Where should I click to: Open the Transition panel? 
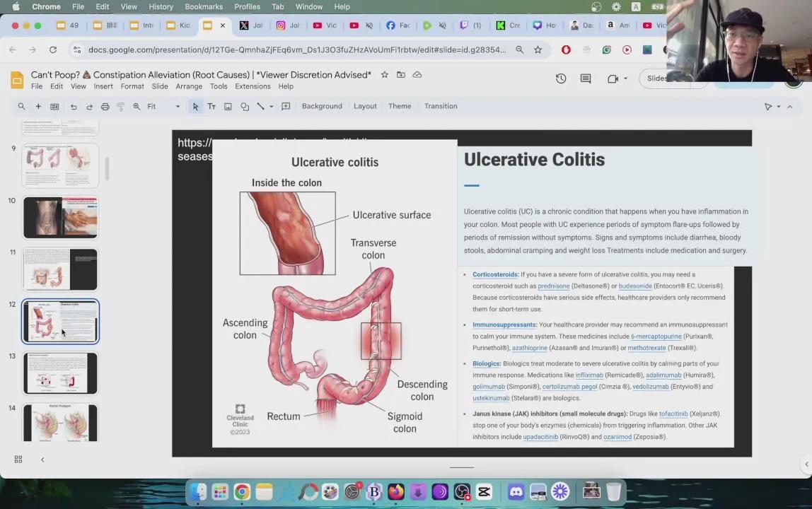coord(441,106)
